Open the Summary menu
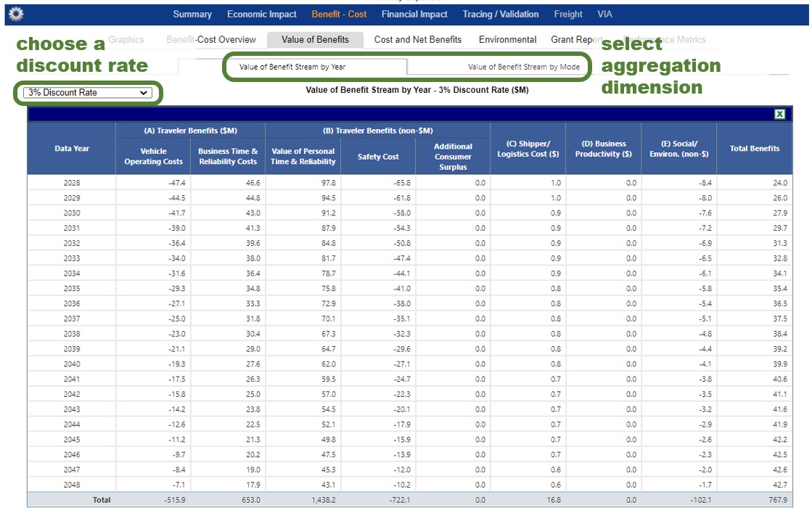Image resolution: width=812 pixels, height=513 pixels. (x=192, y=15)
